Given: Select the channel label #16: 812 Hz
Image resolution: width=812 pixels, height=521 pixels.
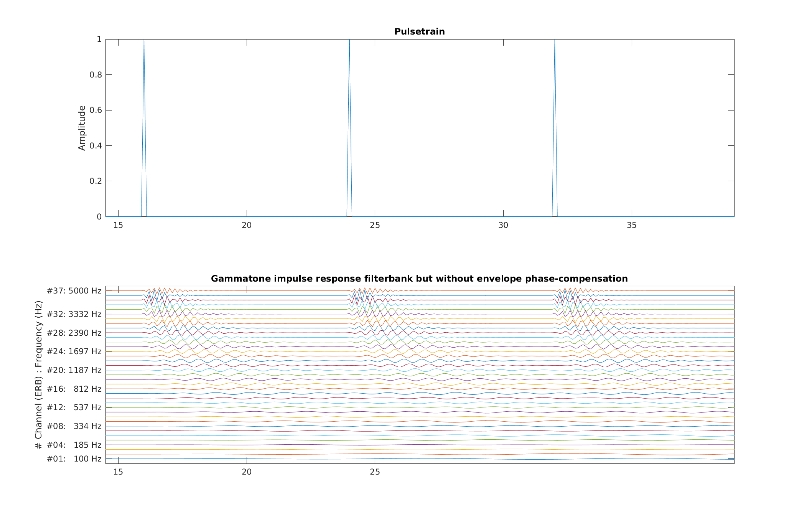Looking at the screenshot, I should click(75, 389).
